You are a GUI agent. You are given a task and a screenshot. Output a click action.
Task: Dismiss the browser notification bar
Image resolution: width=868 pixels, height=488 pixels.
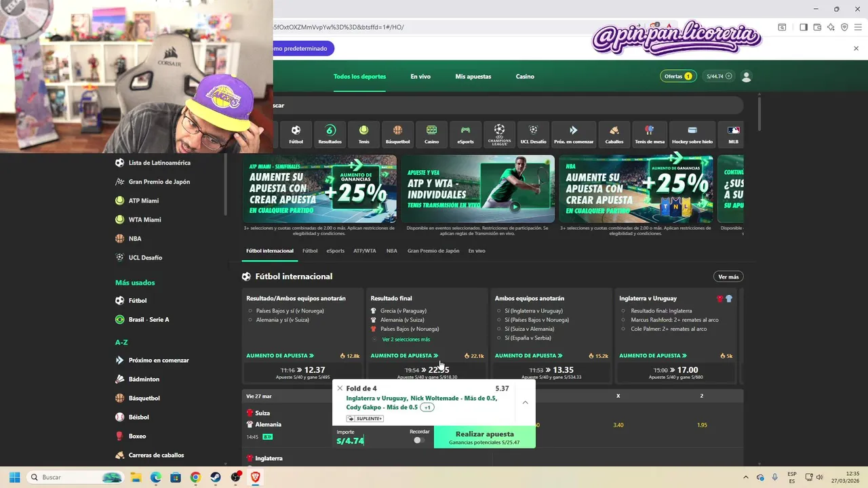coord(856,48)
